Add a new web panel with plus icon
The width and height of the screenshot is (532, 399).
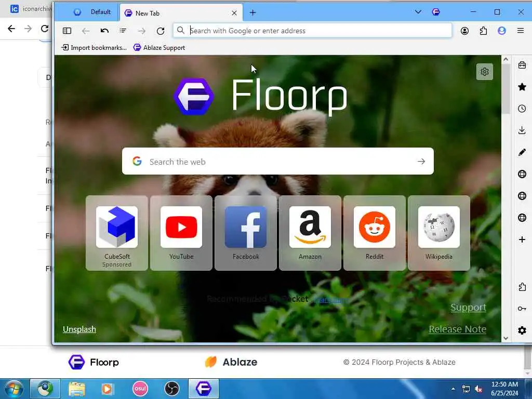pyautogui.click(x=522, y=240)
